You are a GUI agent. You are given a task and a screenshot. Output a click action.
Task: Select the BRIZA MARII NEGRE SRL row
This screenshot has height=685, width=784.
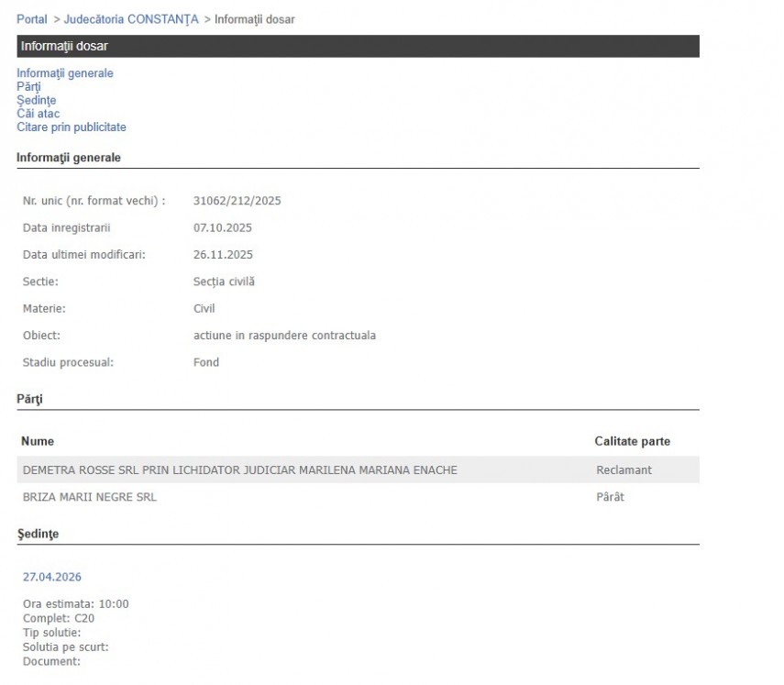click(x=89, y=497)
